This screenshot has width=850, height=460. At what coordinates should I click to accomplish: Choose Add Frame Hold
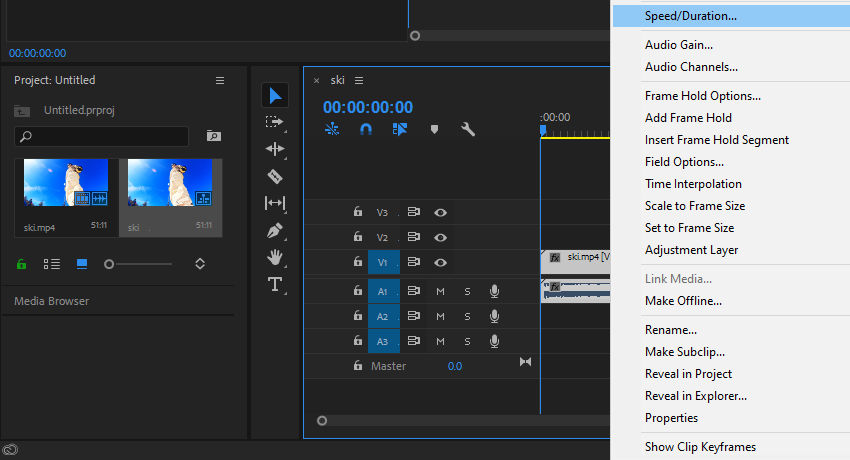click(x=688, y=118)
